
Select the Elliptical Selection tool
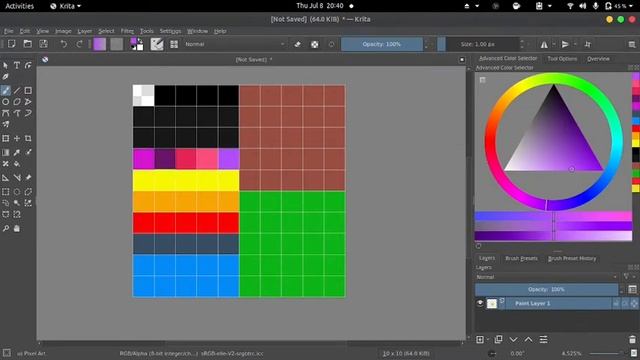[17, 191]
